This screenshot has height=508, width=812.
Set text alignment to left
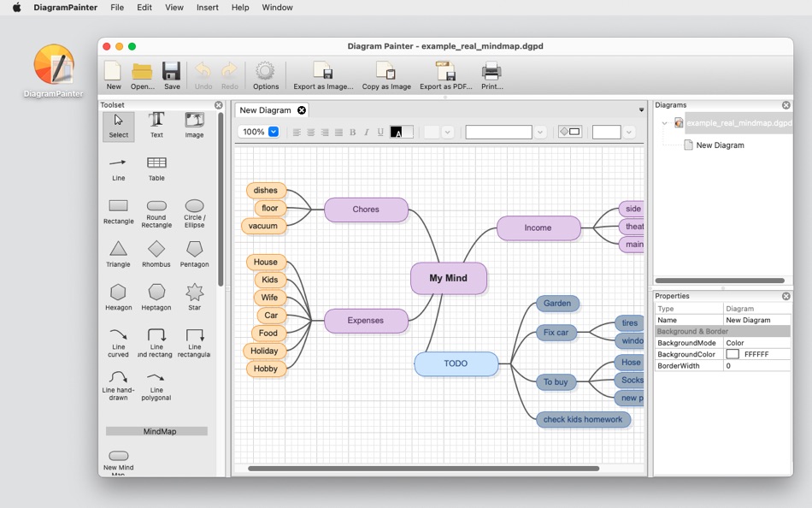point(297,133)
